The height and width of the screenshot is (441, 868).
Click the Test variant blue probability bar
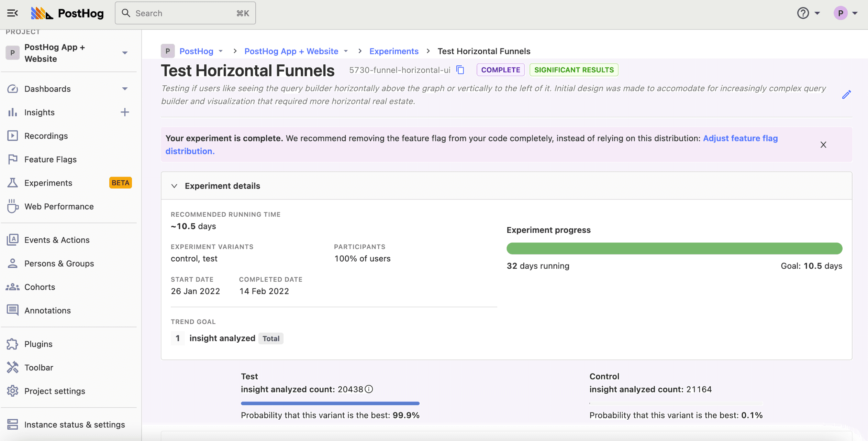point(330,403)
